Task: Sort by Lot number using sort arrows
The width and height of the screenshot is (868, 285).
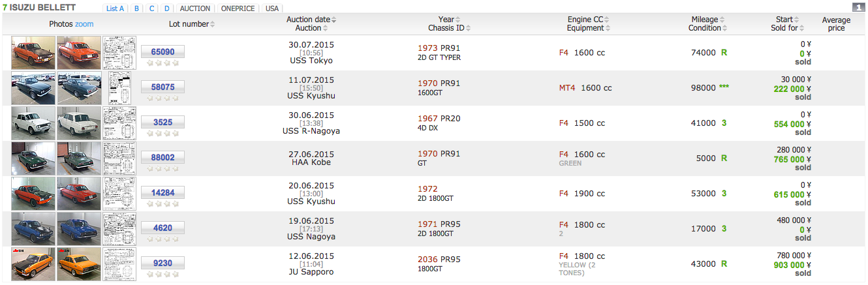Action: pyautogui.click(x=212, y=24)
